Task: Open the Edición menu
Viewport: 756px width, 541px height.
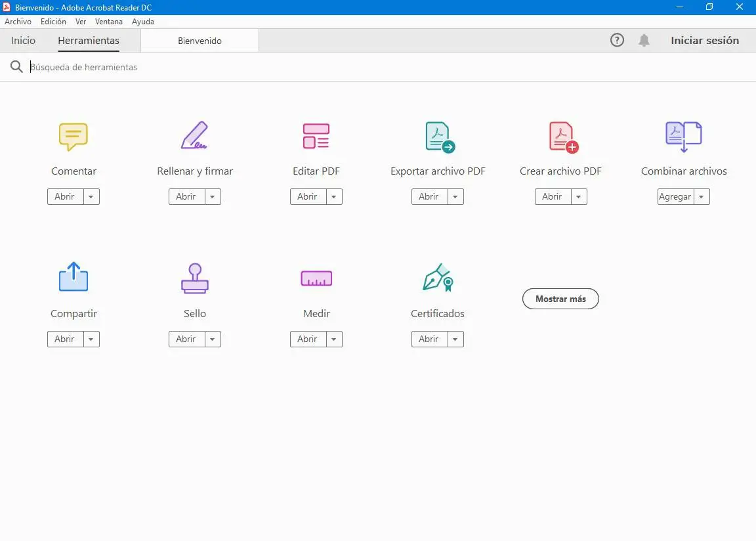Action: point(53,22)
